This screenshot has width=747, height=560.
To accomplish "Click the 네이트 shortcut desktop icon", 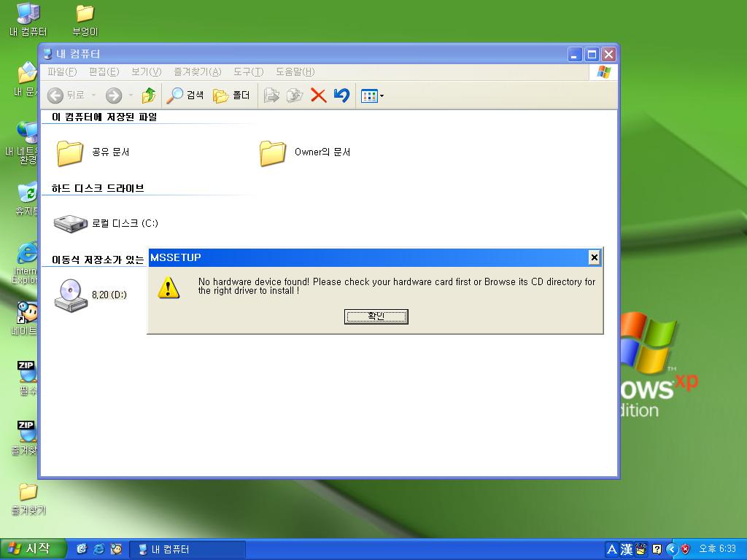I will click(26, 318).
